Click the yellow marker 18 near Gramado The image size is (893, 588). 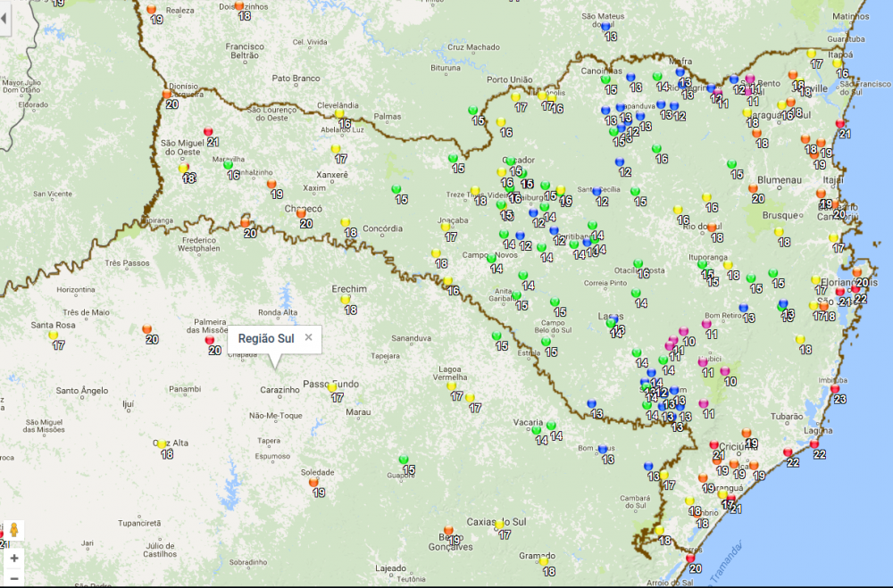(544, 560)
